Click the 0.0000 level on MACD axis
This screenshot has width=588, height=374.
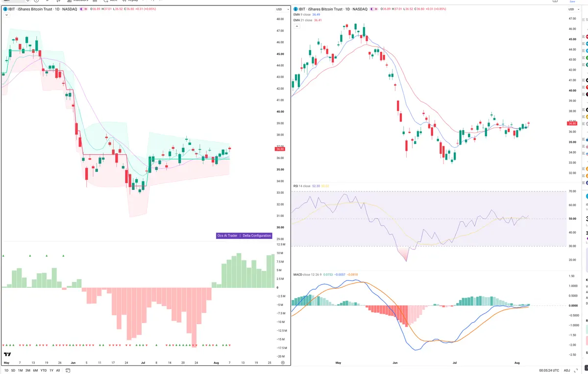(572, 305)
